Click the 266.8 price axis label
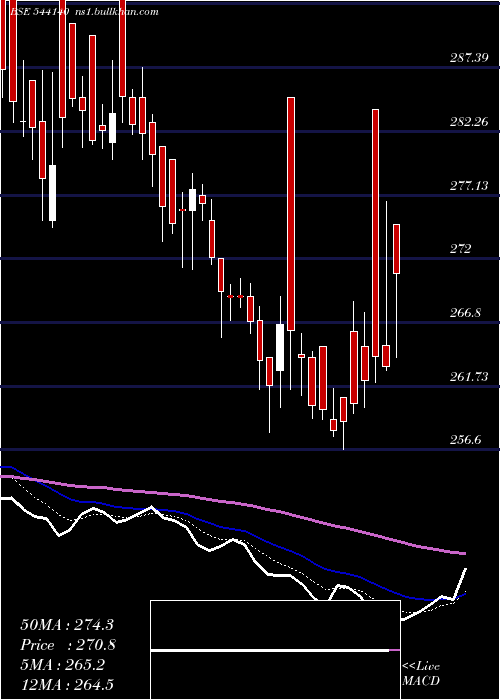This screenshot has height=700, width=500. point(465,313)
